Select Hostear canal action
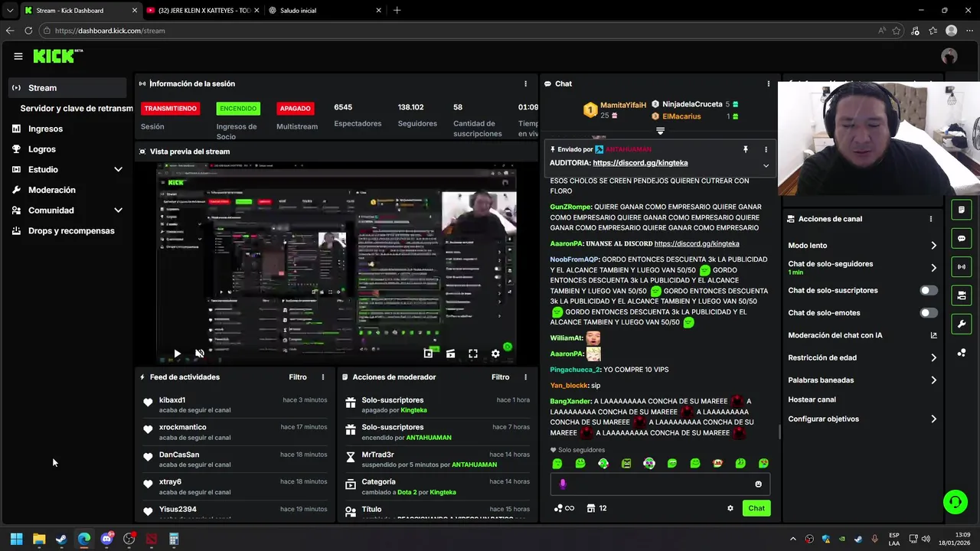 (812, 399)
